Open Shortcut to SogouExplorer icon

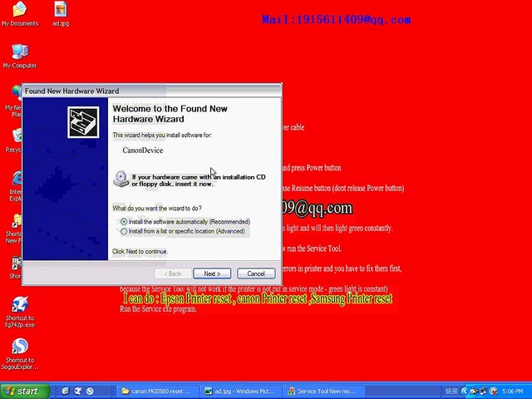20,354
